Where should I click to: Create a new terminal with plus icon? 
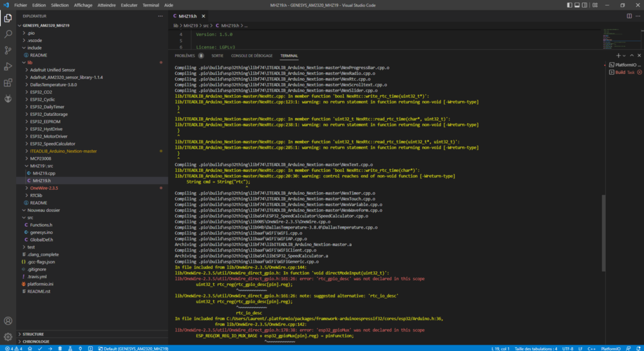[618, 55]
